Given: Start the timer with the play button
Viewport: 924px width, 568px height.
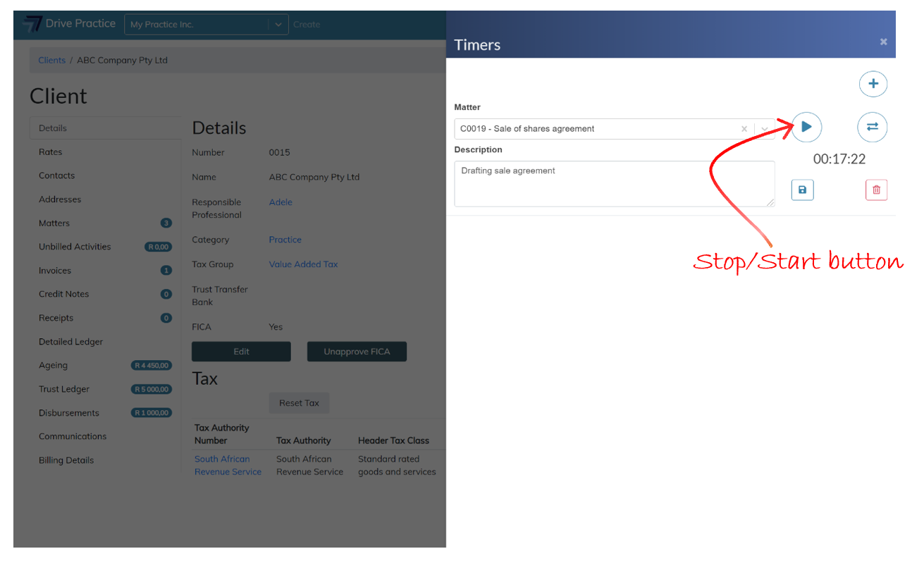Looking at the screenshot, I should click(x=806, y=128).
